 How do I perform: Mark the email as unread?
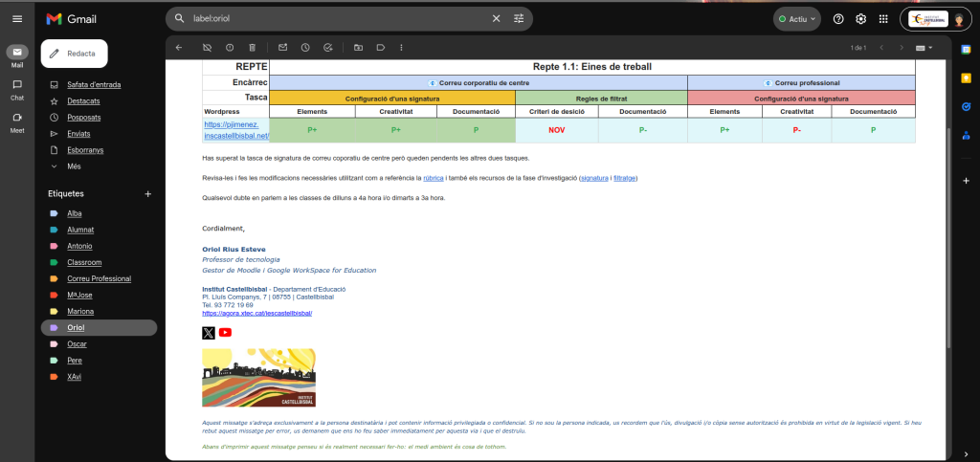pos(282,47)
